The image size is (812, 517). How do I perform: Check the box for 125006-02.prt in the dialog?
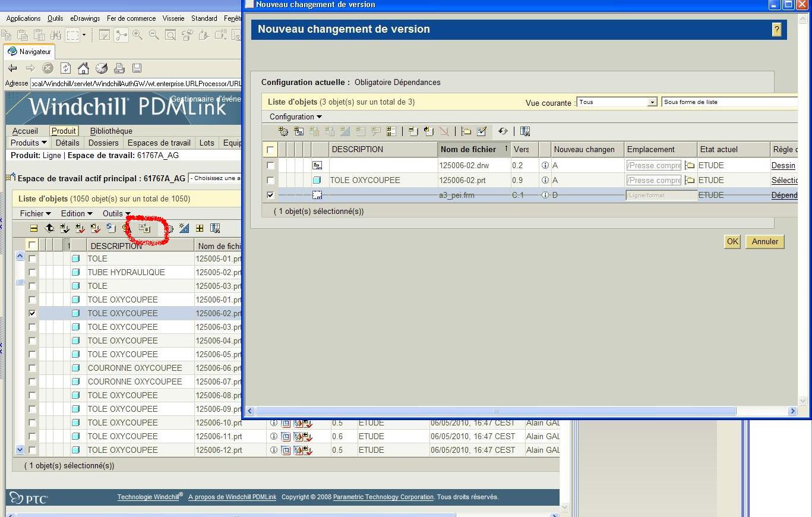pyautogui.click(x=271, y=180)
